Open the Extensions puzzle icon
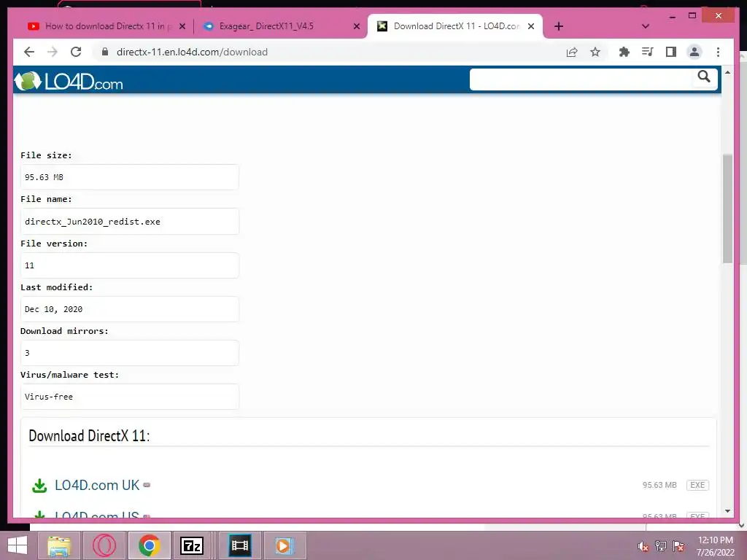This screenshot has width=747, height=560. (624, 52)
